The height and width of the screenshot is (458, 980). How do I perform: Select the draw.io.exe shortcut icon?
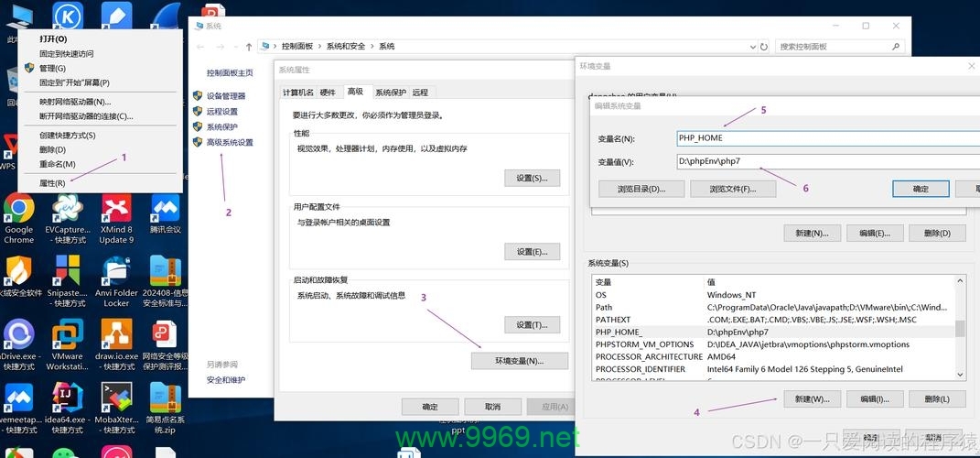click(x=116, y=343)
